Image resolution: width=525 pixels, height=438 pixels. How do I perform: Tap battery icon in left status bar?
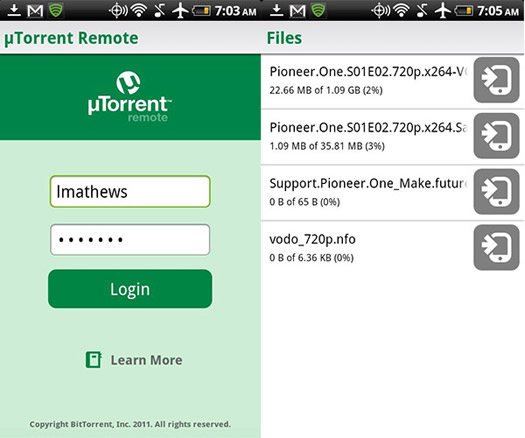click(x=201, y=11)
